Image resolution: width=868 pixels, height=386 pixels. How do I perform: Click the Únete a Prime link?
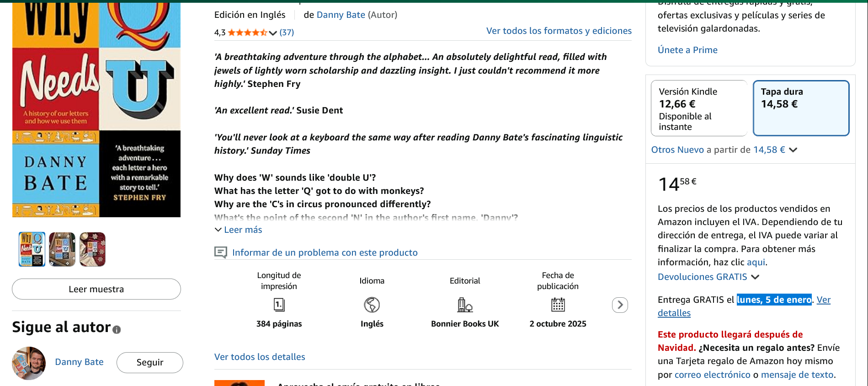tap(687, 50)
